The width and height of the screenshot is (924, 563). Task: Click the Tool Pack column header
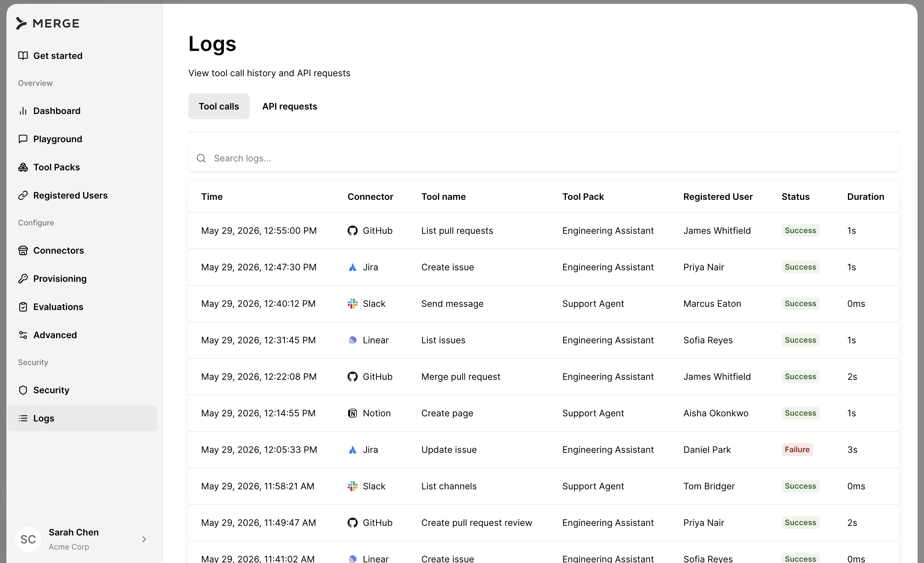pyautogui.click(x=583, y=197)
